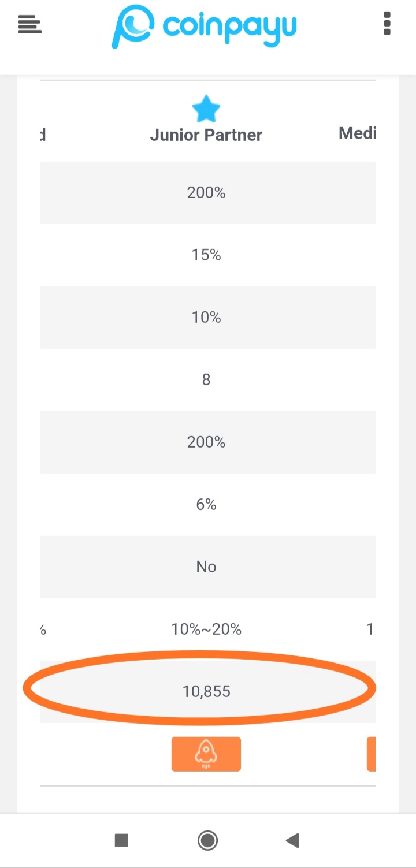Screen dimensions: 416x868
Task: Click the No value cell
Action: tap(206, 567)
